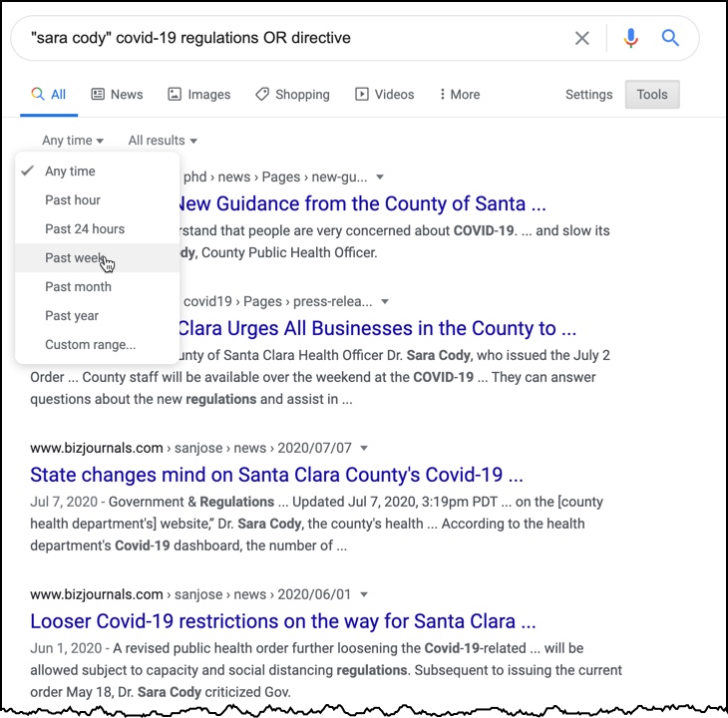Switch to the News tab
Screen dimensions: 728x718
[x=117, y=94]
